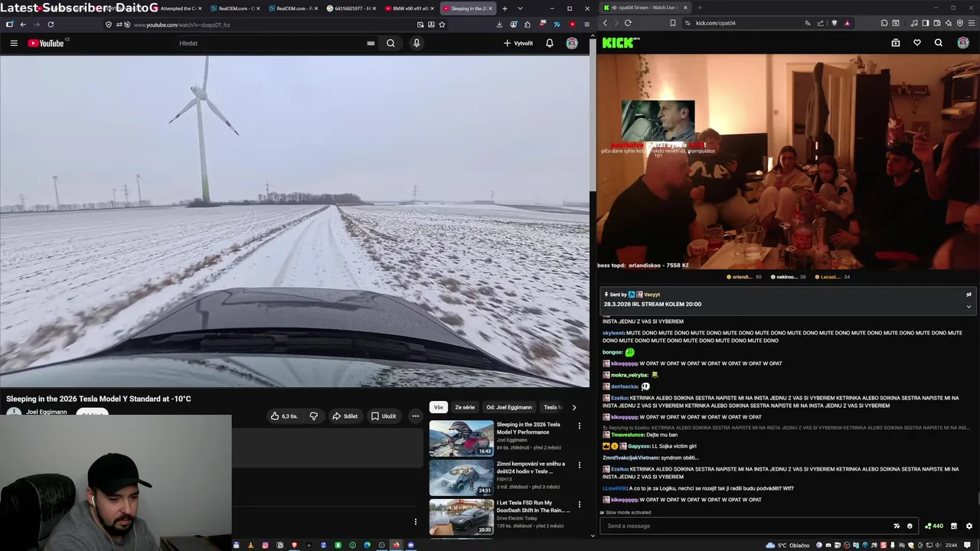Open the Tesla FSD DoorDash video title
This screenshot has width=980, height=551.
pyautogui.click(x=532, y=507)
